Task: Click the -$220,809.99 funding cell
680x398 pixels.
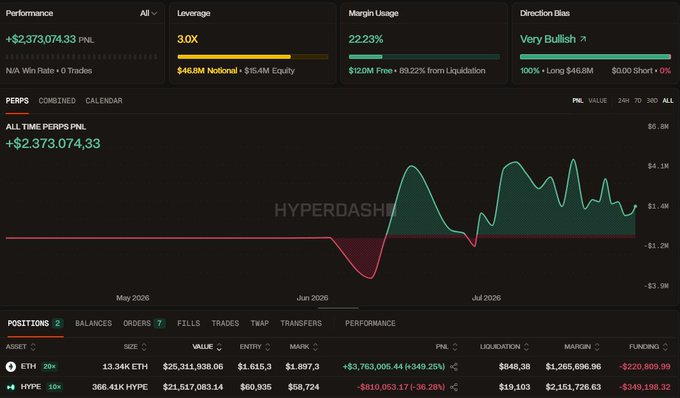Action: [645, 367]
